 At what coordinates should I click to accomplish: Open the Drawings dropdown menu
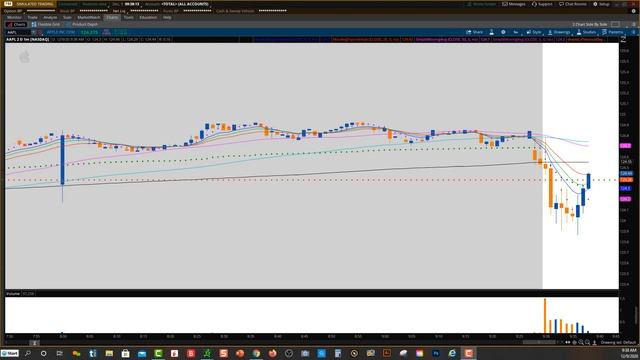pos(559,32)
